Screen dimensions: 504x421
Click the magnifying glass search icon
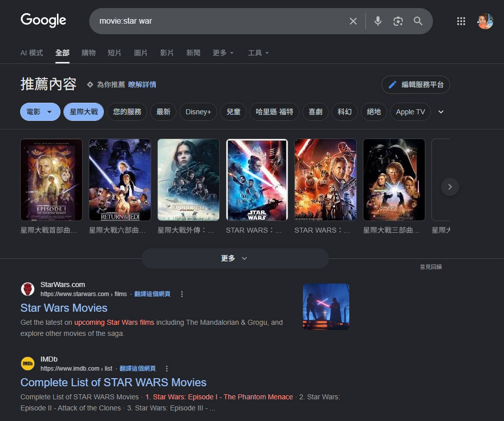tap(418, 21)
